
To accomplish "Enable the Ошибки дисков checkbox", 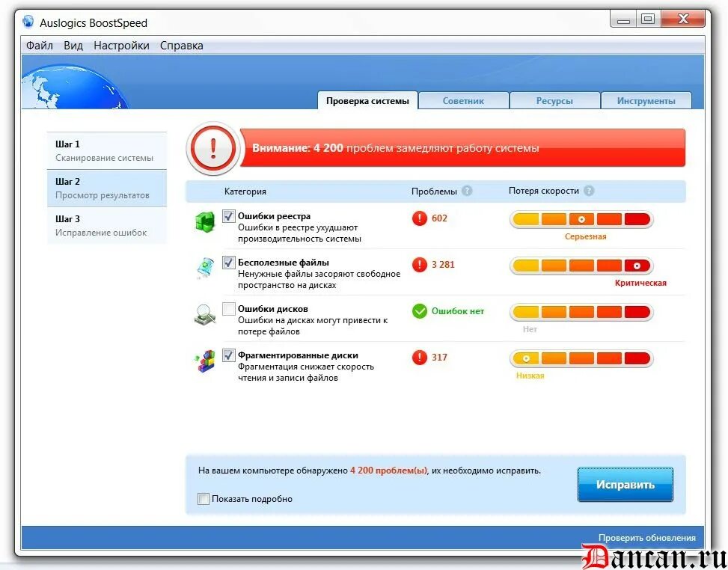I will coord(228,309).
